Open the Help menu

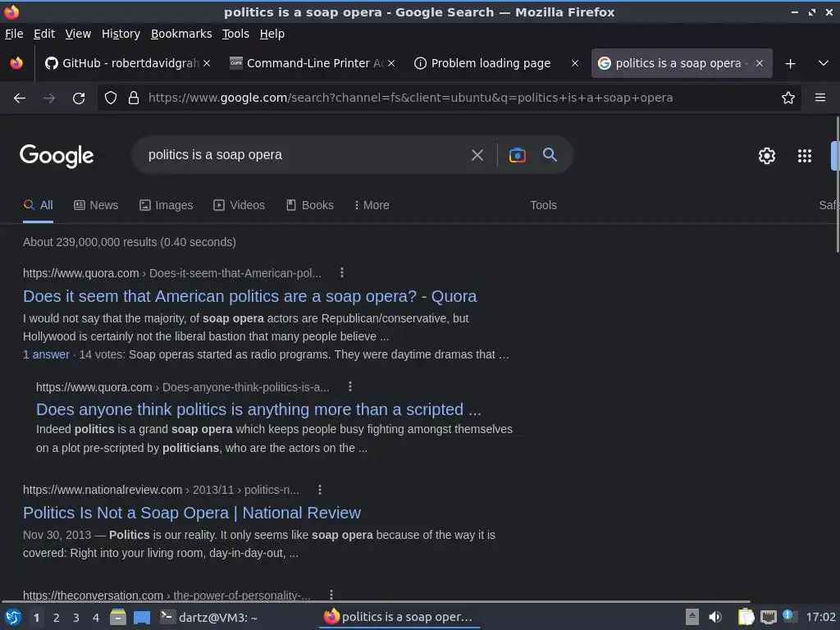(x=272, y=34)
